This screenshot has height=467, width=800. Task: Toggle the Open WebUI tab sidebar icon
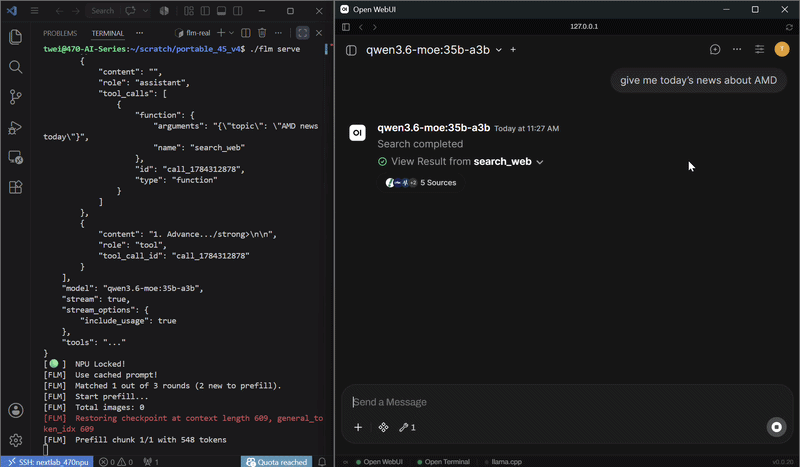(346, 27)
